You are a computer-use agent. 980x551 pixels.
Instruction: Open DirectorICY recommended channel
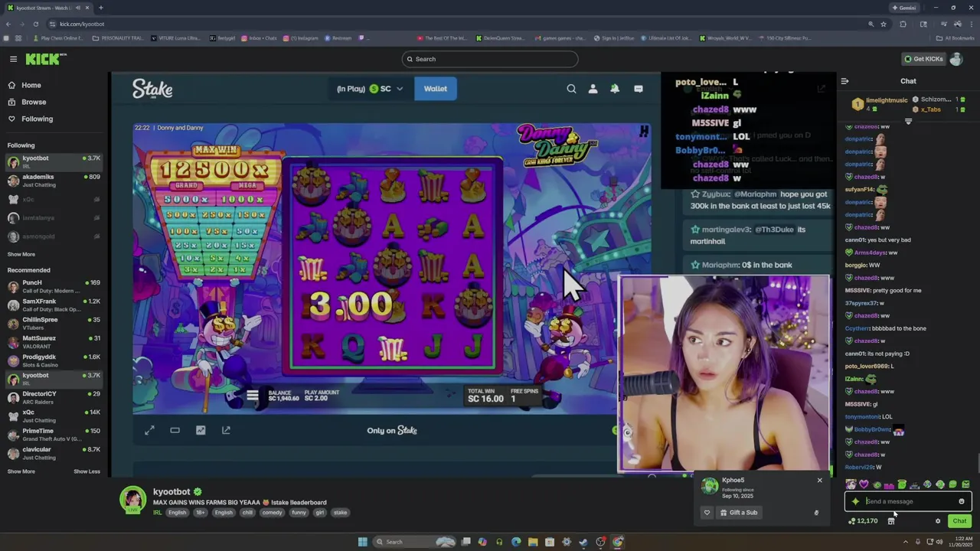pyautogui.click(x=54, y=397)
